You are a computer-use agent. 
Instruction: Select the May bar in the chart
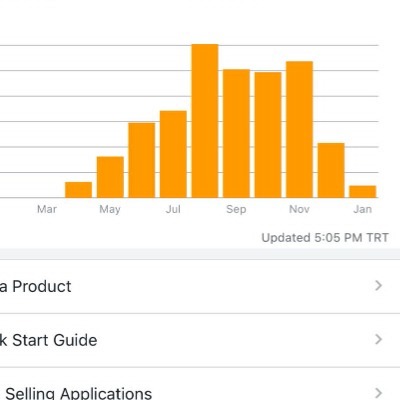110,177
